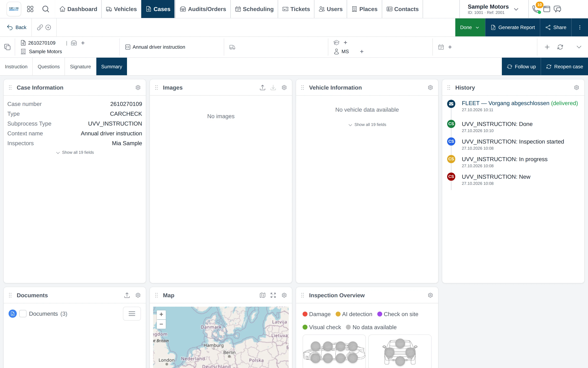Click the side-view car inspection thumbnail
The image size is (588, 368).
point(334,351)
